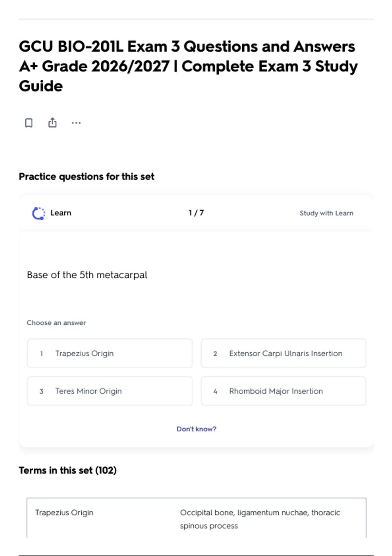Image resolution: width=392 pixels, height=556 pixels.
Task: Click the 1 / 7 question counter
Action: click(196, 213)
